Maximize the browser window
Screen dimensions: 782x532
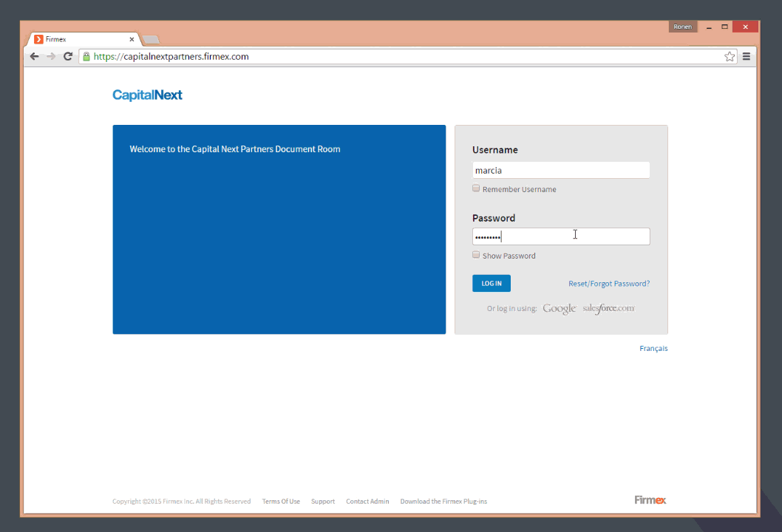pyautogui.click(x=724, y=27)
